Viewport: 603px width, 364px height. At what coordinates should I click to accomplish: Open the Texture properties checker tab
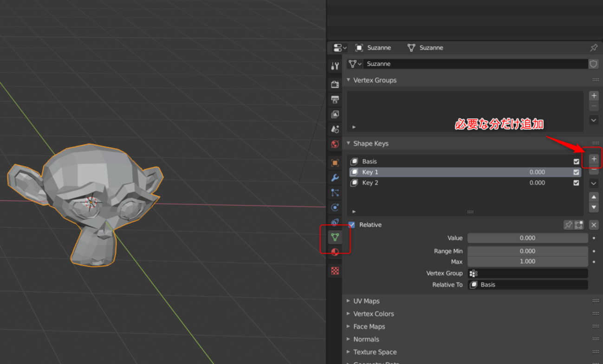click(x=335, y=271)
